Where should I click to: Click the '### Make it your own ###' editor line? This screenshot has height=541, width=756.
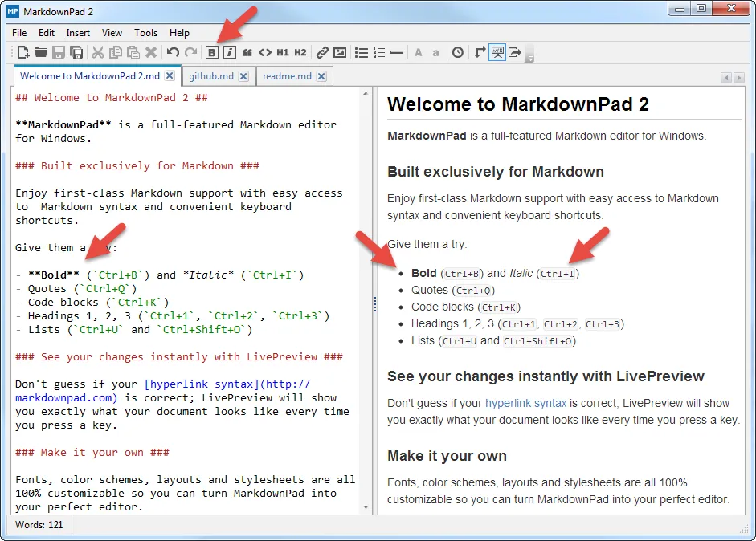(92, 453)
